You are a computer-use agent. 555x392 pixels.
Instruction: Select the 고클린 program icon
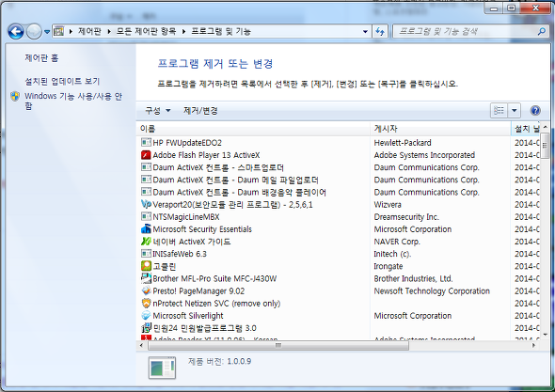click(x=146, y=266)
